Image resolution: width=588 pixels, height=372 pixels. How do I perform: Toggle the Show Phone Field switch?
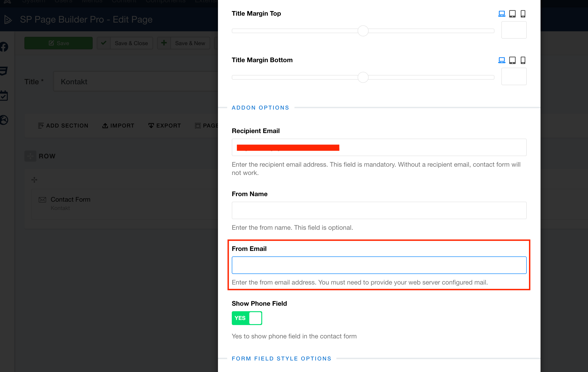click(247, 318)
